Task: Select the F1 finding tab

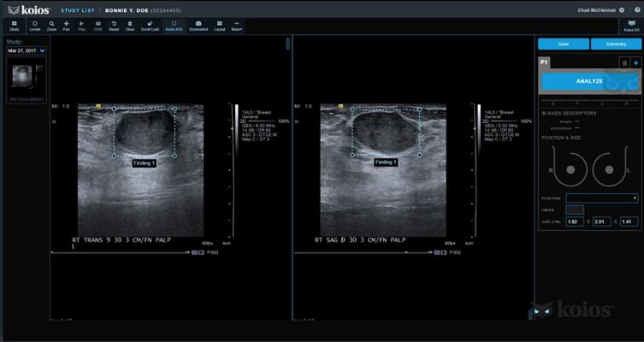Action: [544, 62]
